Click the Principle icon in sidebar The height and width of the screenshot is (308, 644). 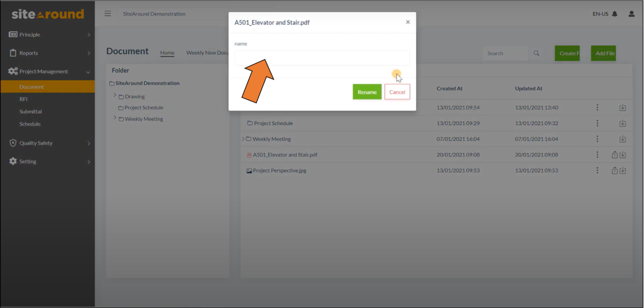coord(12,34)
